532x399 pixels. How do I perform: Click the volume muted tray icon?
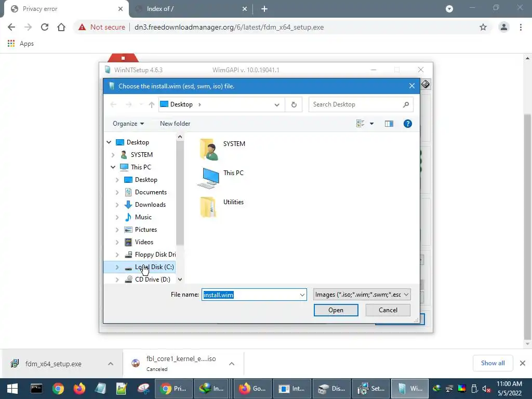point(486,389)
